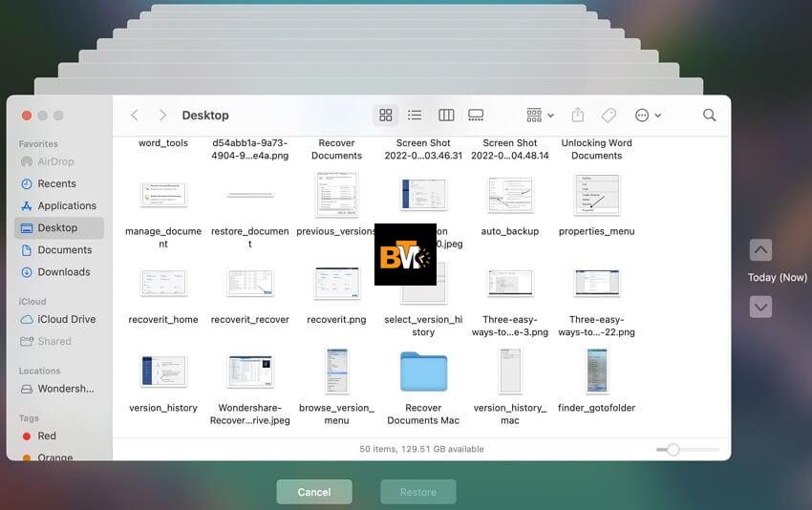Go to earlier backup with up arrow
812x510 pixels.
pos(760,250)
